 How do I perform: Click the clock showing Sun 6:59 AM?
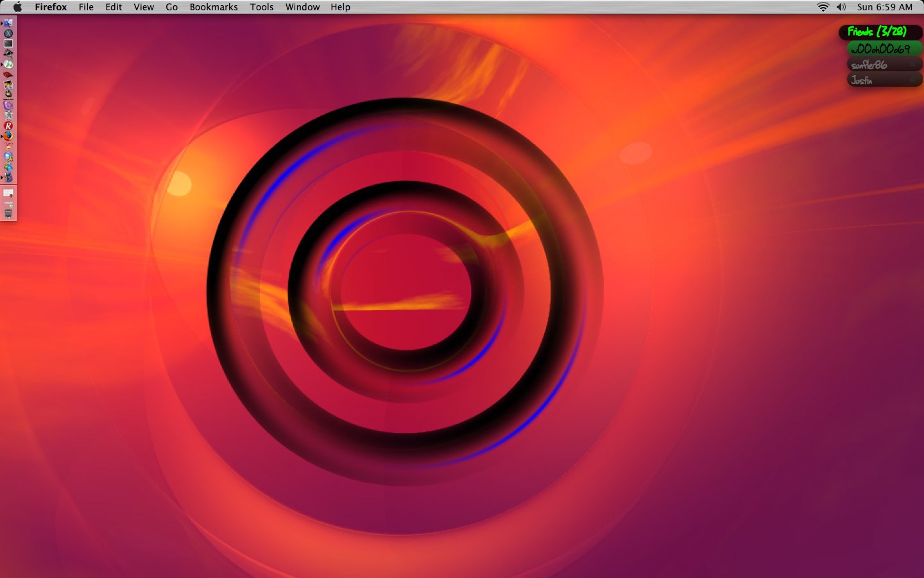click(884, 7)
